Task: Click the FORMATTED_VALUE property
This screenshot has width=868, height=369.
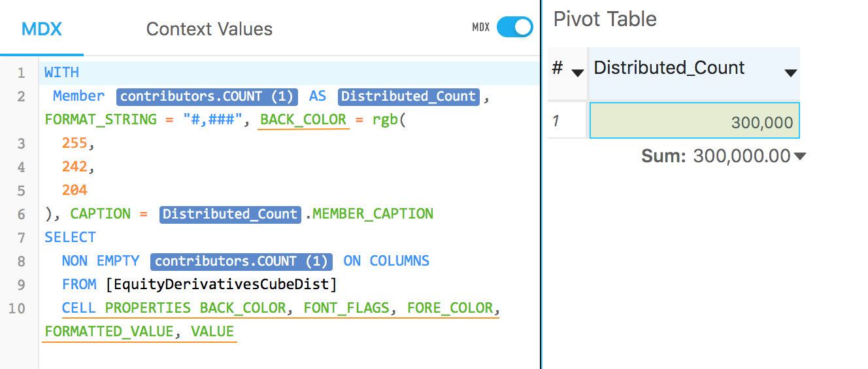Action: [x=109, y=332]
